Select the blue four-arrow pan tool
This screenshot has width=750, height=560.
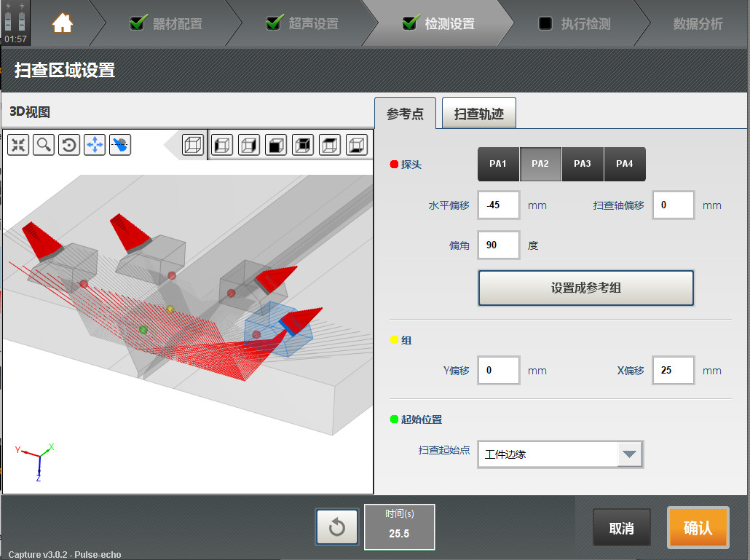pos(95,145)
